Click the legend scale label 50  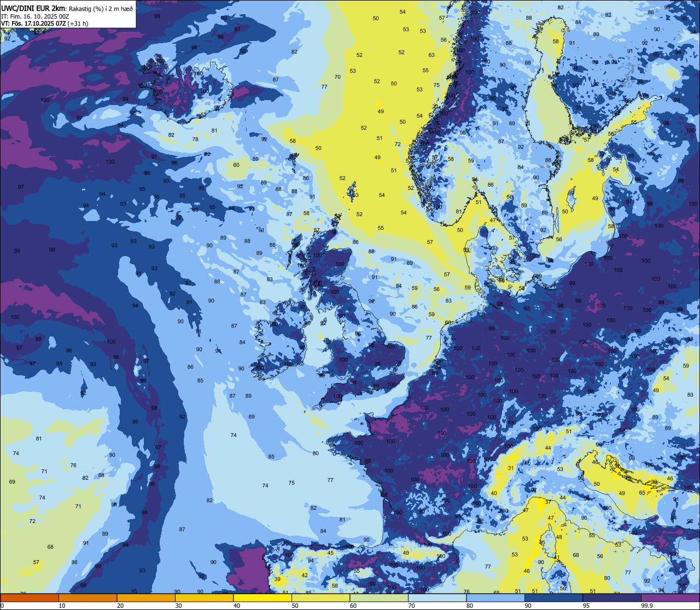click(x=295, y=606)
